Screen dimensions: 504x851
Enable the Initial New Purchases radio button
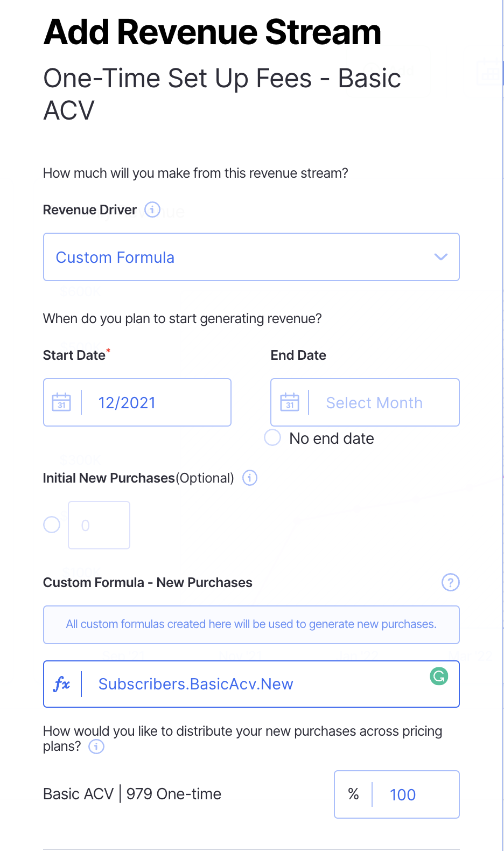[52, 525]
